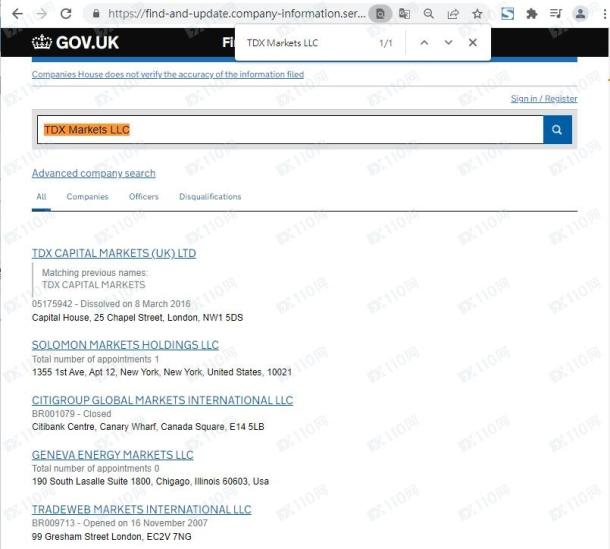Reload the current page
This screenshot has height=549, width=610.
[x=66, y=14]
